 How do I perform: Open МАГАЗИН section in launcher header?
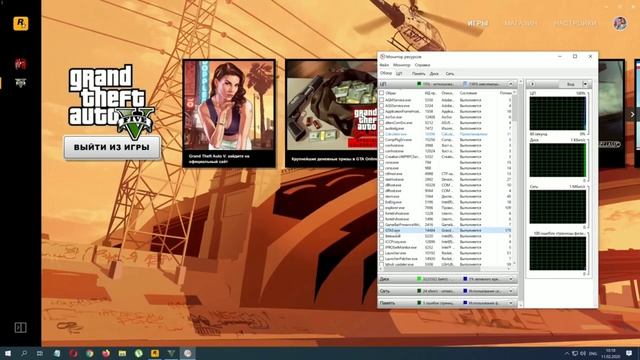pos(520,23)
